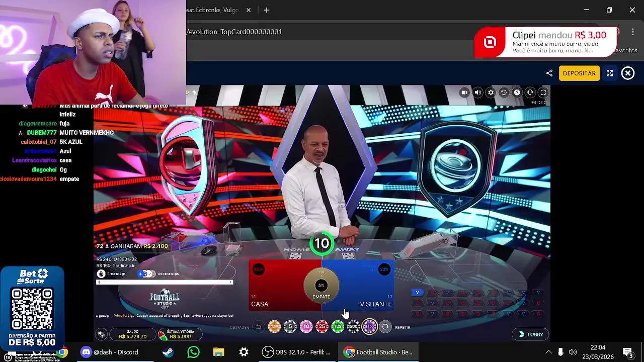
Task: Click the yellow DEPOSITAR button
Action: (x=579, y=73)
